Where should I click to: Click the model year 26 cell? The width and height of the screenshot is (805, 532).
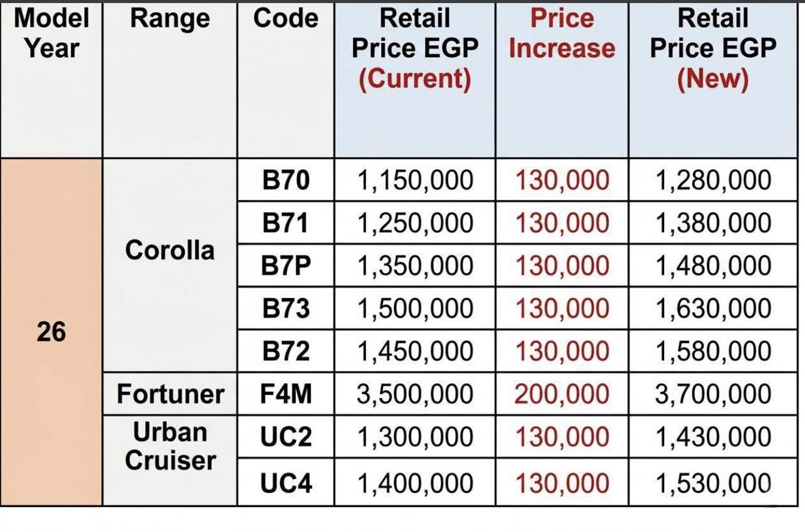tap(51, 332)
